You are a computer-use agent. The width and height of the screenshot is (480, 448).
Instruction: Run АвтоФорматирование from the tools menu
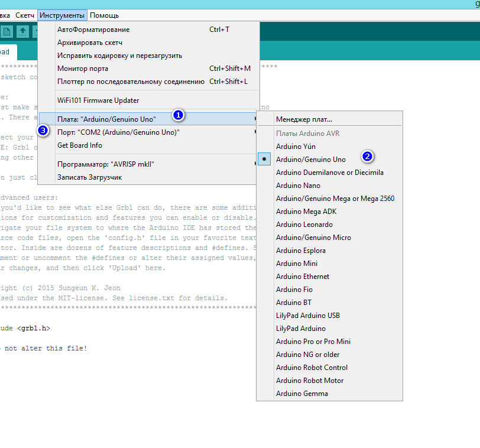click(x=148, y=30)
